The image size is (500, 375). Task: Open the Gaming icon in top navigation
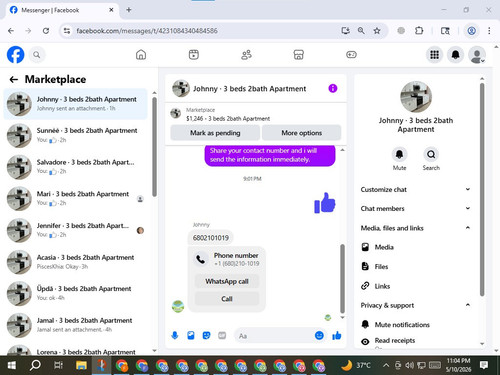(351, 55)
